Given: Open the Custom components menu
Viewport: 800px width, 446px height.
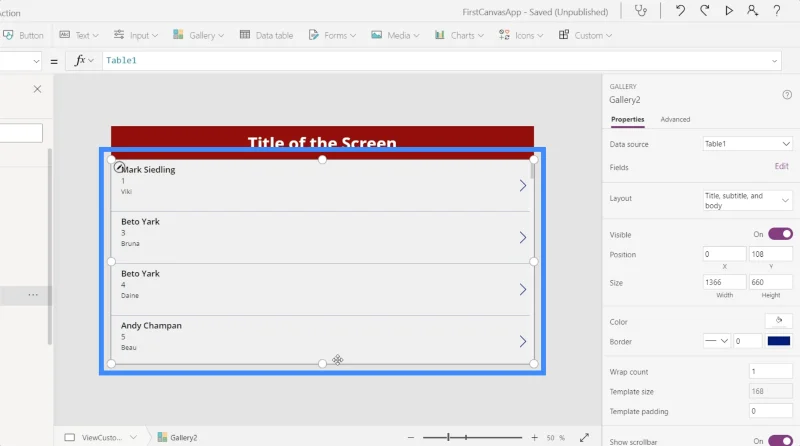Looking at the screenshot, I should [585, 35].
